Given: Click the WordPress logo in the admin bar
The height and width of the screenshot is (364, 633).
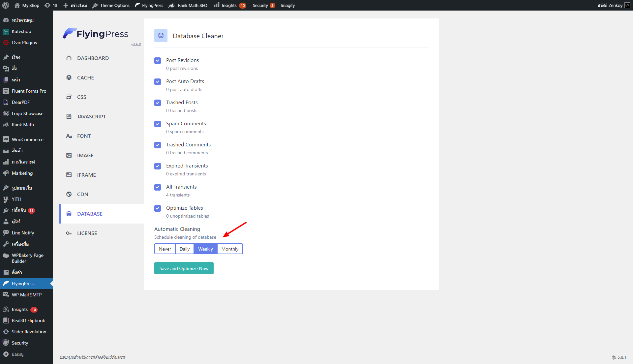Looking at the screenshot, I should [x=6, y=5].
